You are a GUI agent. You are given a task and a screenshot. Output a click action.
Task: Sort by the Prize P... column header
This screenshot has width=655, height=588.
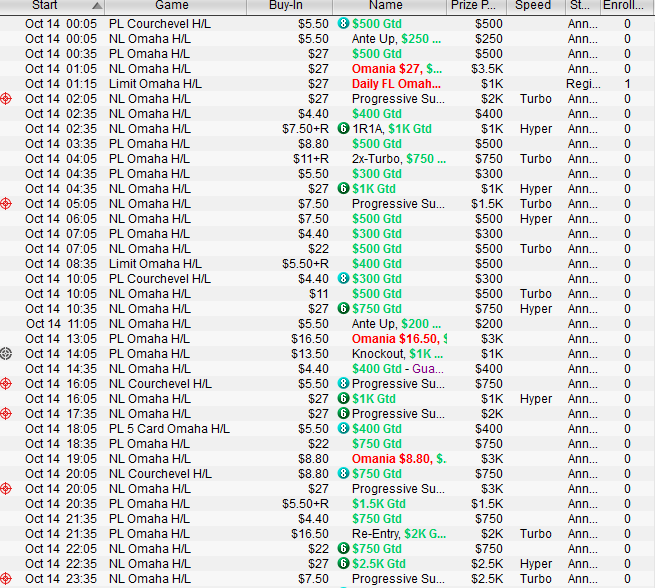pos(477,6)
